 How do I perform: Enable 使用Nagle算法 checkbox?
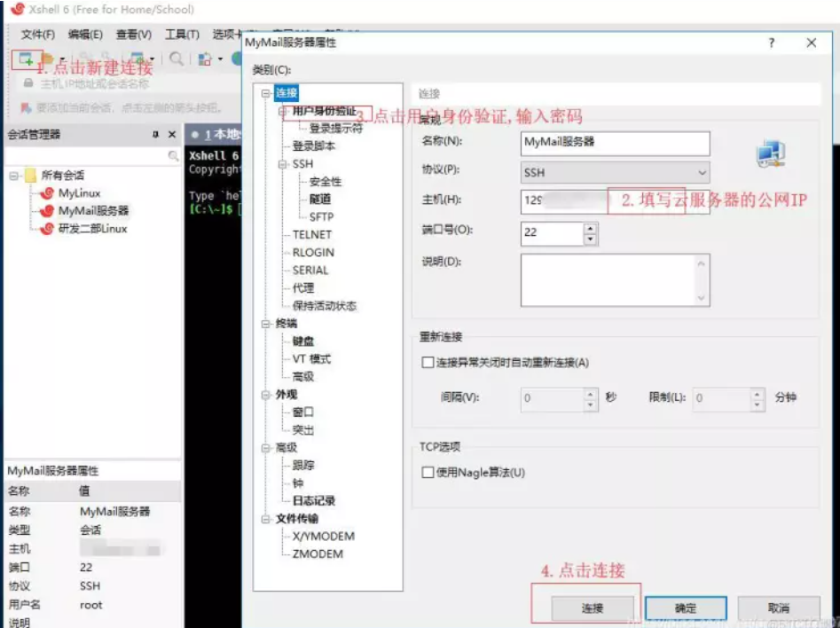(x=428, y=473)
